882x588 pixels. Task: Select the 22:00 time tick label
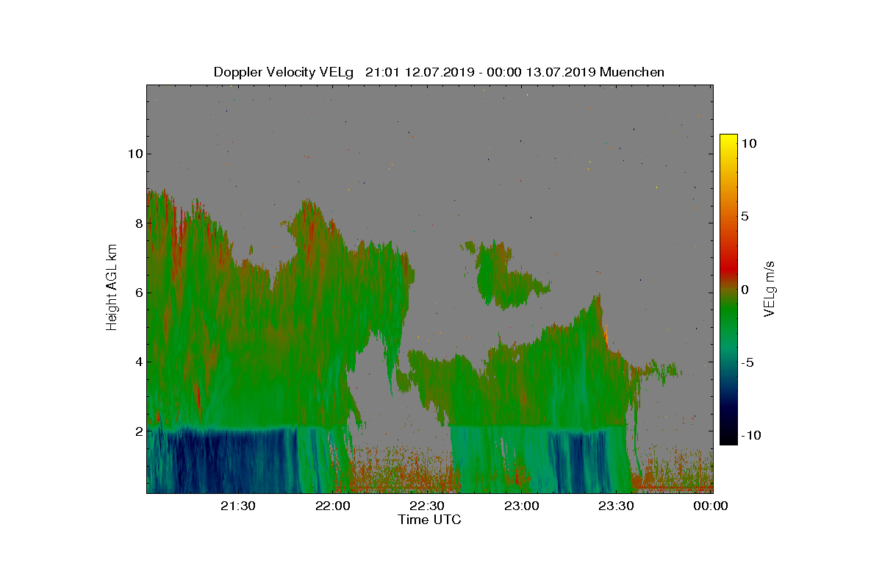[x=334, y=506]
